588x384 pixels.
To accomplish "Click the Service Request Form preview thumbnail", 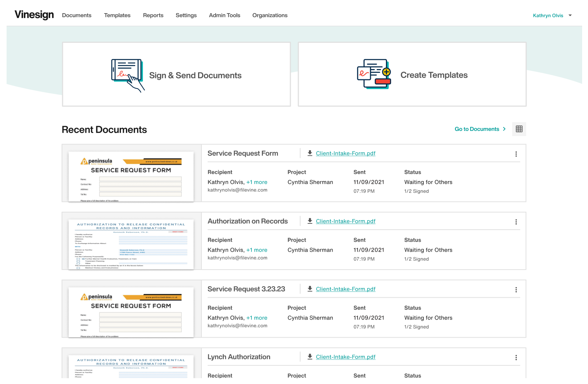I will tap(131, 176).
